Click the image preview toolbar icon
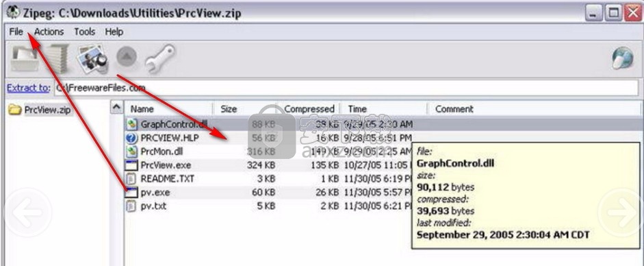The width and height of the screenshot is (644, 266). coord(93,59)
